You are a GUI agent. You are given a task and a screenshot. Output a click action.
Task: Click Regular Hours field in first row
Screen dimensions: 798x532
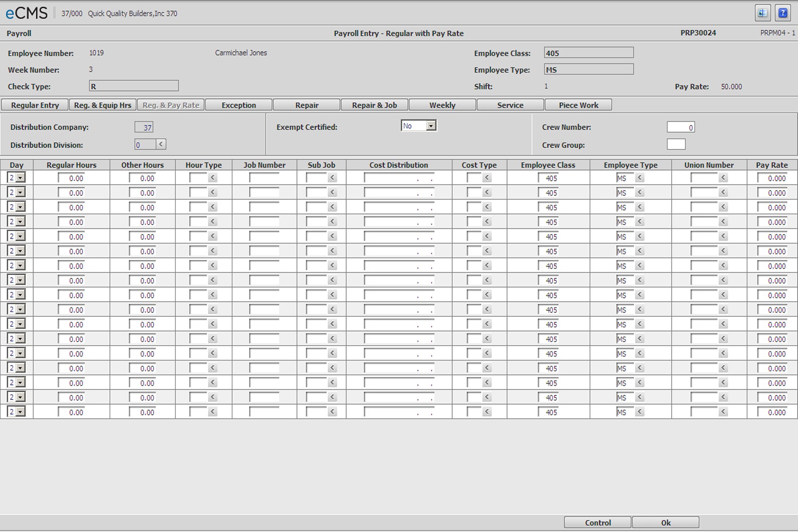point(71,178)
